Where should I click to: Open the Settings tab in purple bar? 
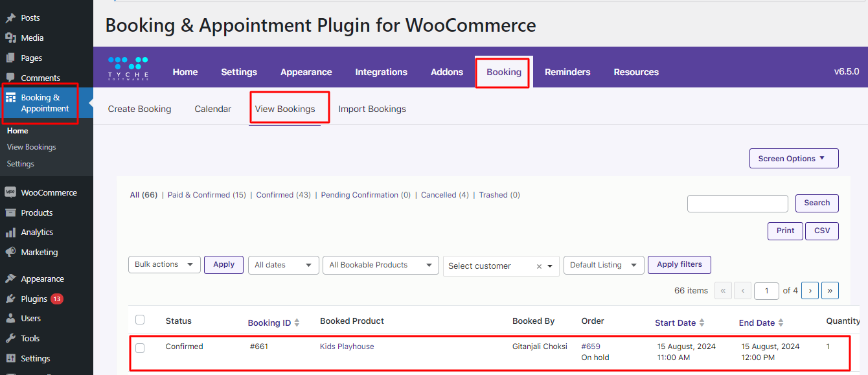pos(239,72)
